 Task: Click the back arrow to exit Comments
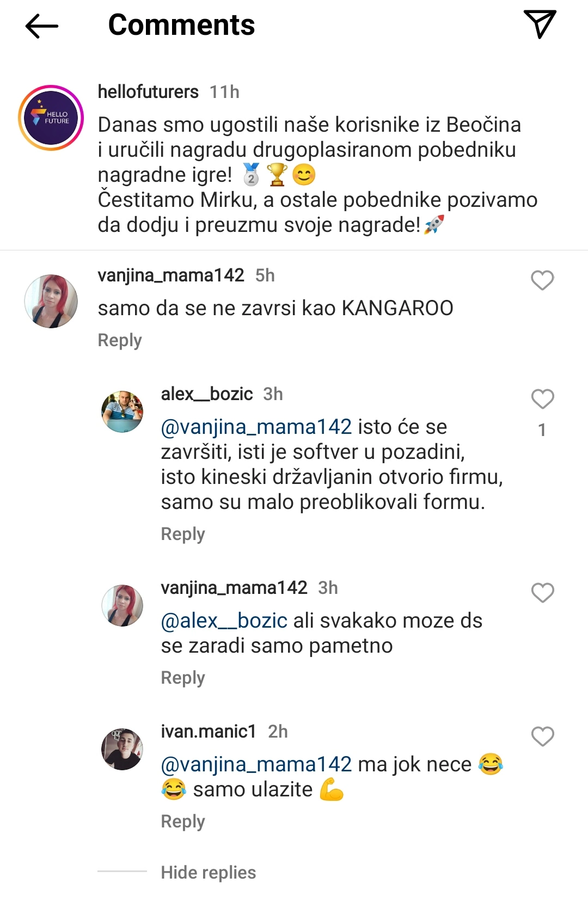pos(41,24)
